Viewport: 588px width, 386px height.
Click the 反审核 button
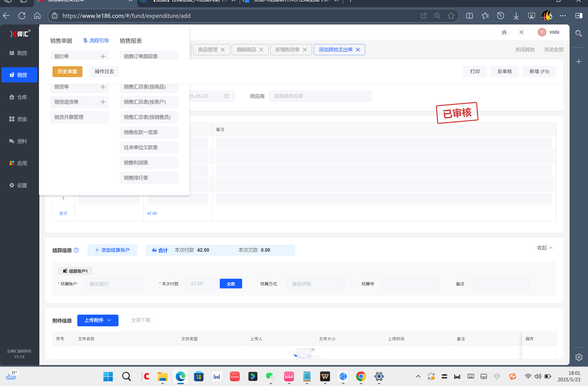[505, 71]
